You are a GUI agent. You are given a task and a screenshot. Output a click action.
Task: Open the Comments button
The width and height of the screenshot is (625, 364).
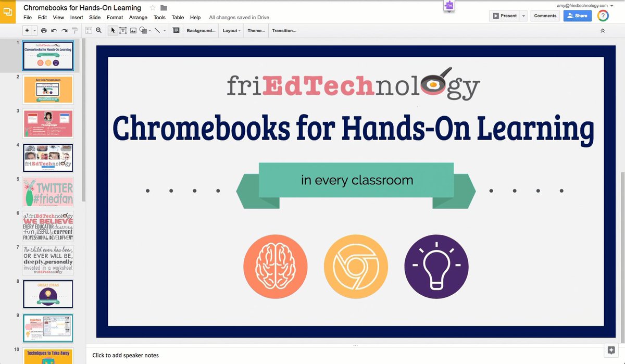tap(545, 16)
